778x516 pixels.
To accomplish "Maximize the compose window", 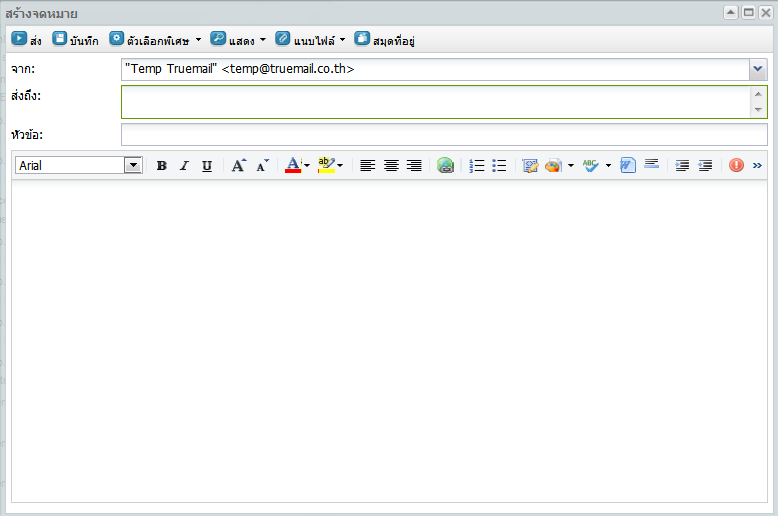I will click(x=749, y=12).
